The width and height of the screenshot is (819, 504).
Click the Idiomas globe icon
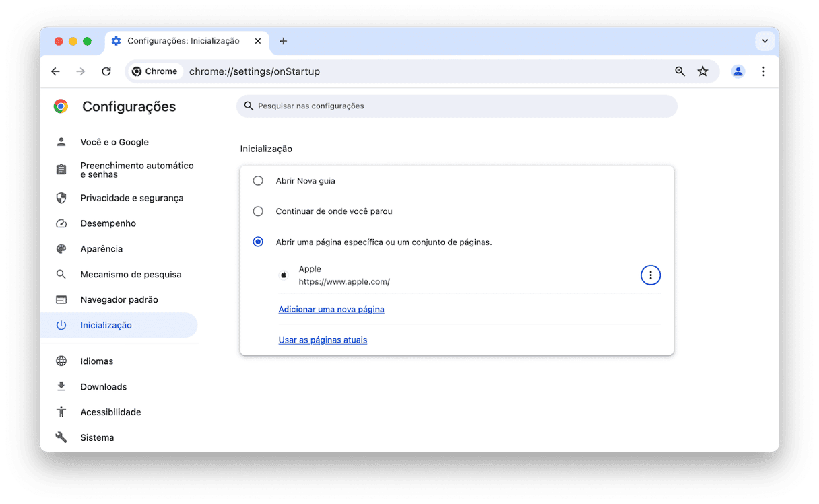click(61, 361)
